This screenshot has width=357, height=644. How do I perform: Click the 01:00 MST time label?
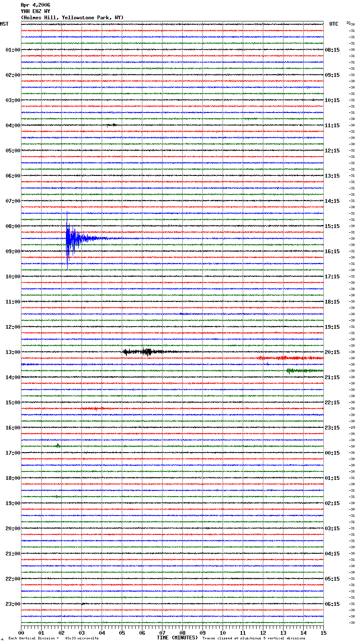point(13,50)
